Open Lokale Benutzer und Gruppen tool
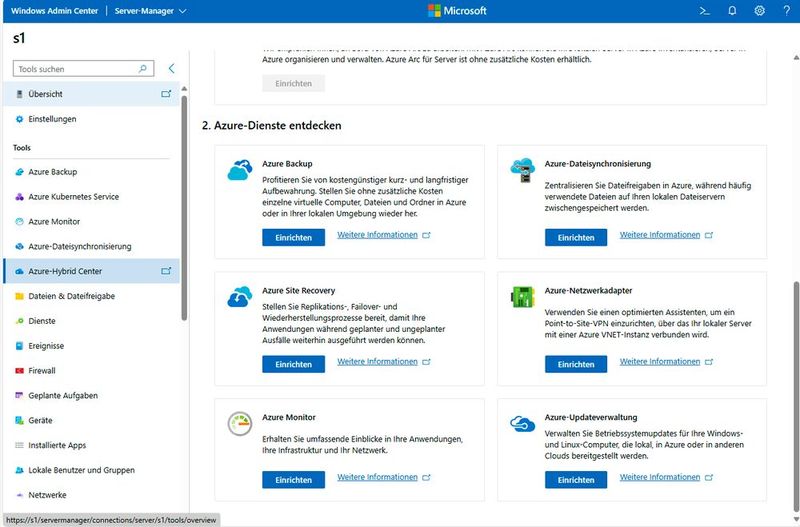The image size is (800, 527). point(91,470)
